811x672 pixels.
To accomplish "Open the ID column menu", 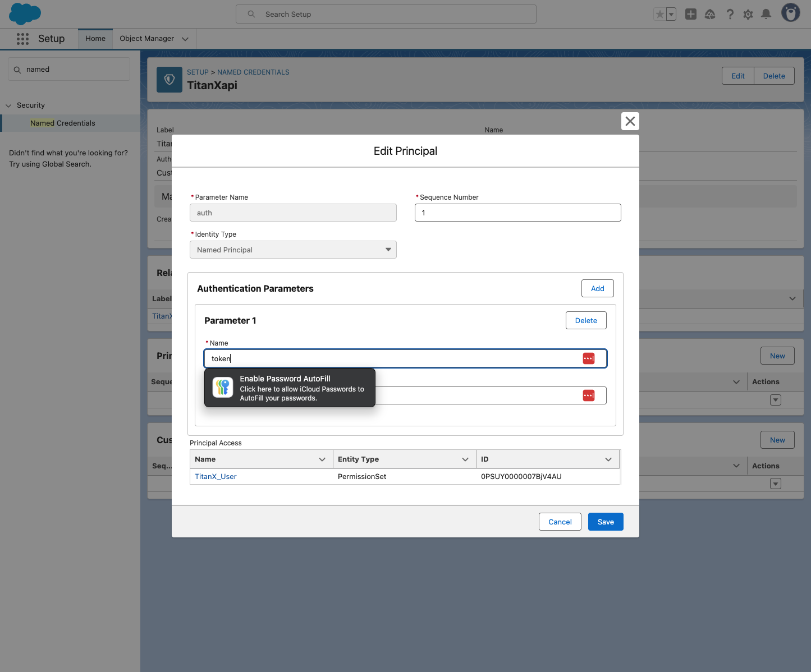I will [608, 459].
